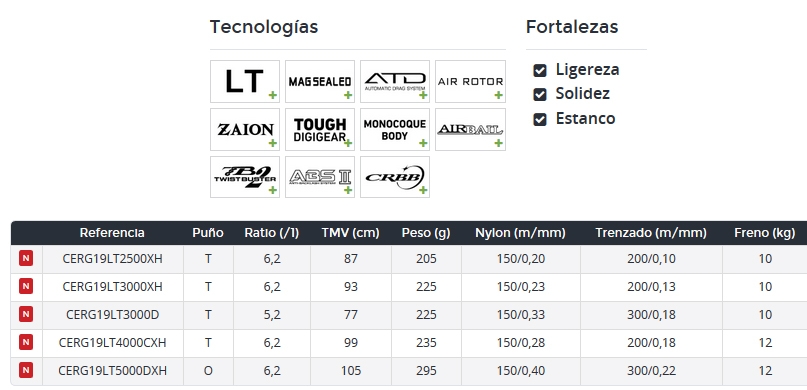Disable the Estanco checkbox
The height and width of the screenshot is (390, 807).
coord(539,119)
